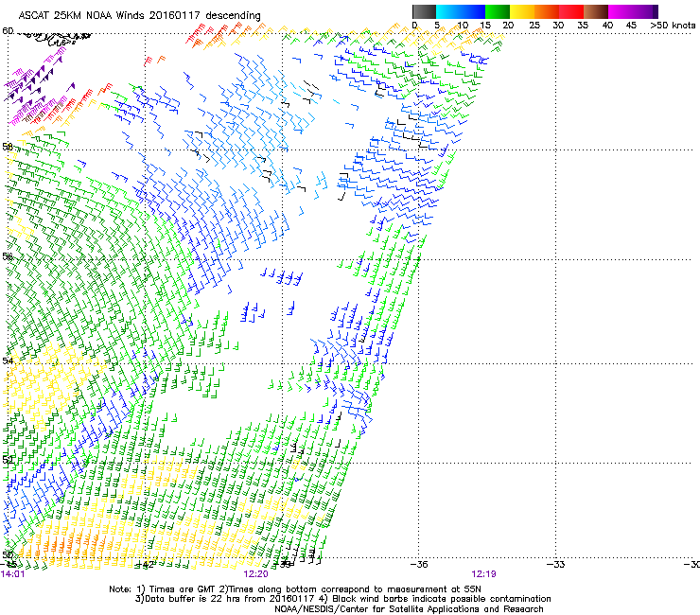Click the gray 0-5 knots segment of the color legend

424,11
